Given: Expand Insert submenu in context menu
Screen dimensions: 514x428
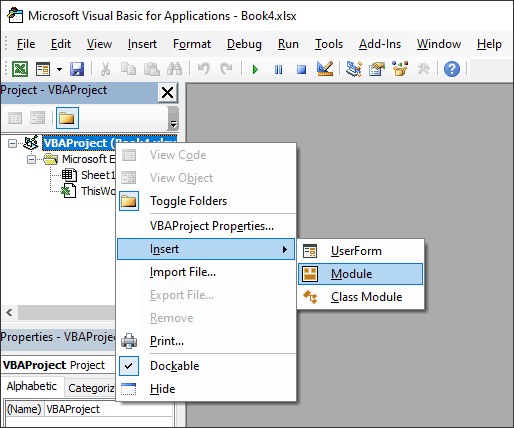Looking at the screenshot, I should coord(206,249).
